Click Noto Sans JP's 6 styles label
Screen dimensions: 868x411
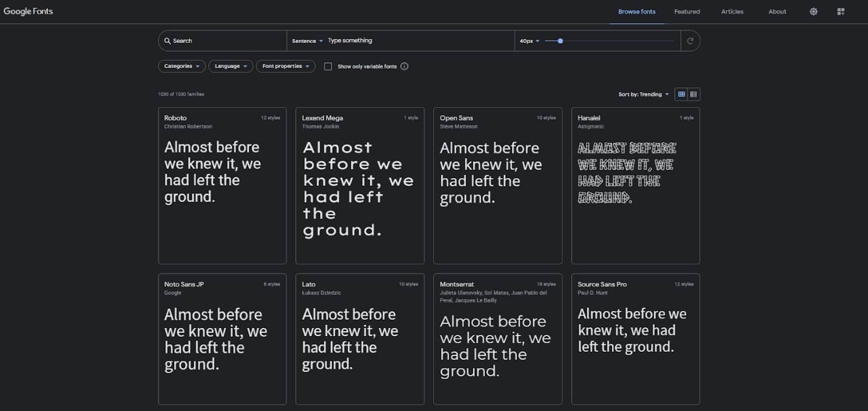click(x=272, y=284)
